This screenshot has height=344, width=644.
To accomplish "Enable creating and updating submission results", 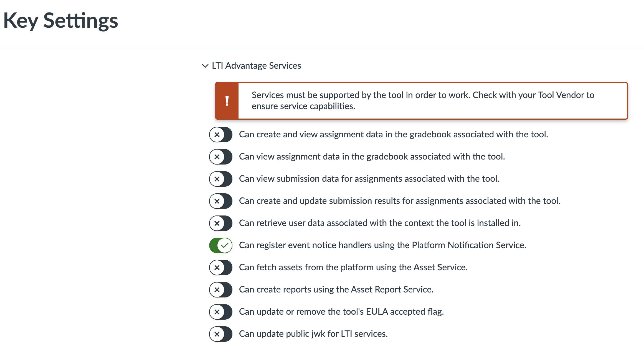I will click(220, 201).
